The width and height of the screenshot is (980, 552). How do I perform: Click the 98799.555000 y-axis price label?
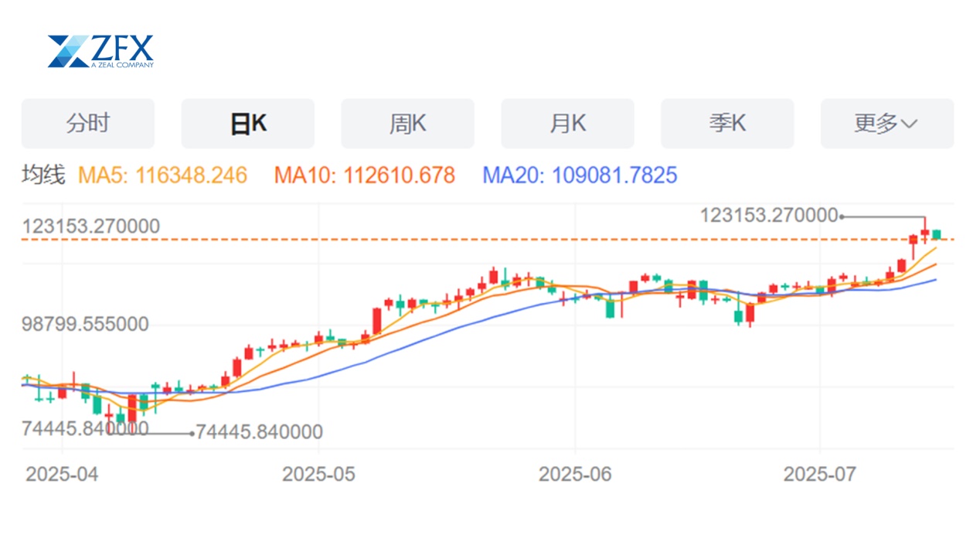coord(86,324)
